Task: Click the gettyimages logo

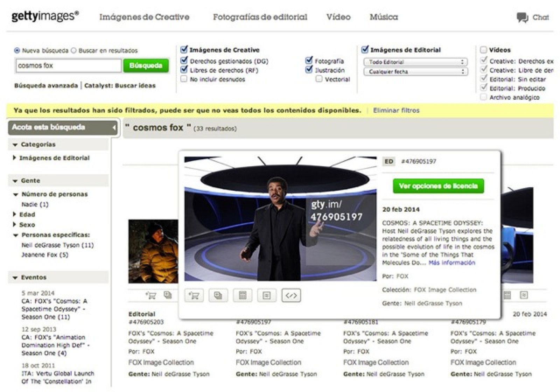Action: (44, 15)
